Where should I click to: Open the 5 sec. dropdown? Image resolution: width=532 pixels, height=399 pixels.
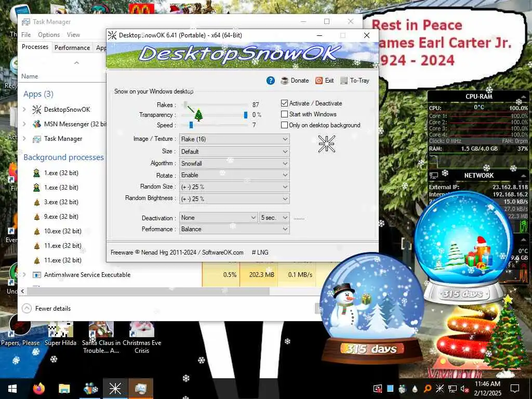[274, 218]
